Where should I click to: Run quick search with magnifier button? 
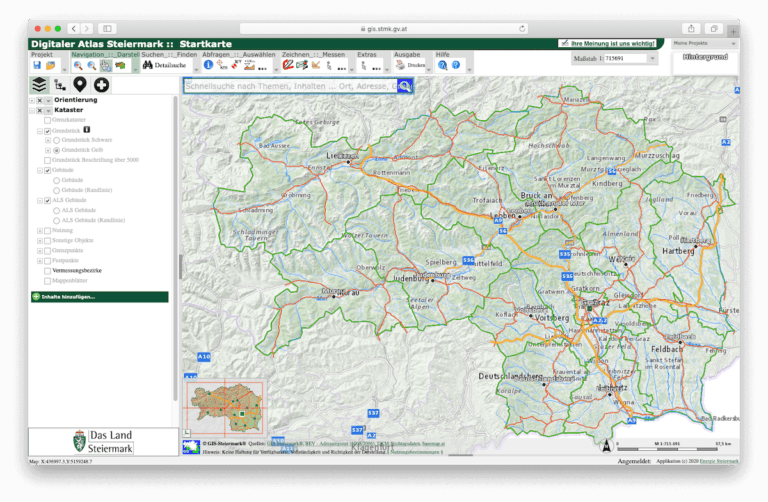pyautogui.click(x=405, y=86)
